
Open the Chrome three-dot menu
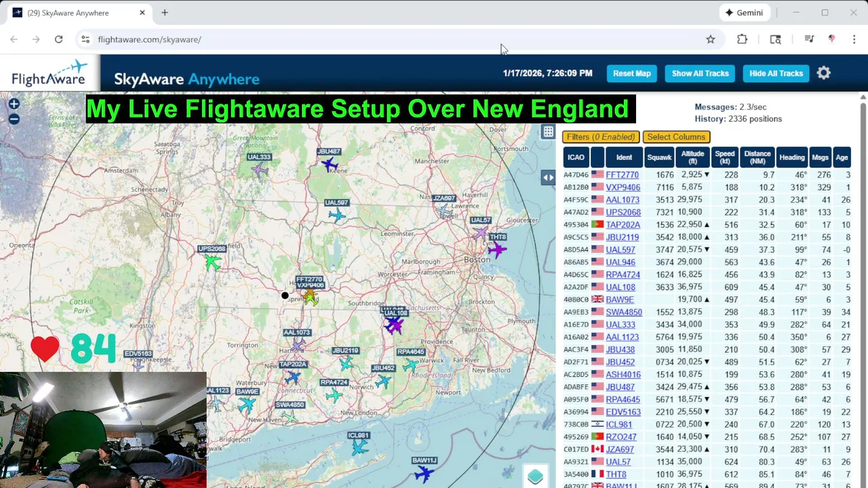click(854, 39)
